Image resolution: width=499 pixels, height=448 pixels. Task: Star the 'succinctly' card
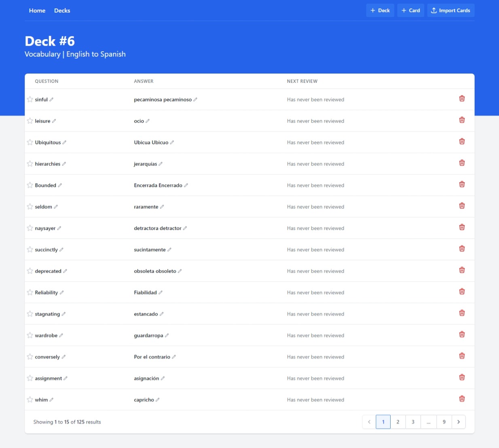click(x=30, y=249)
